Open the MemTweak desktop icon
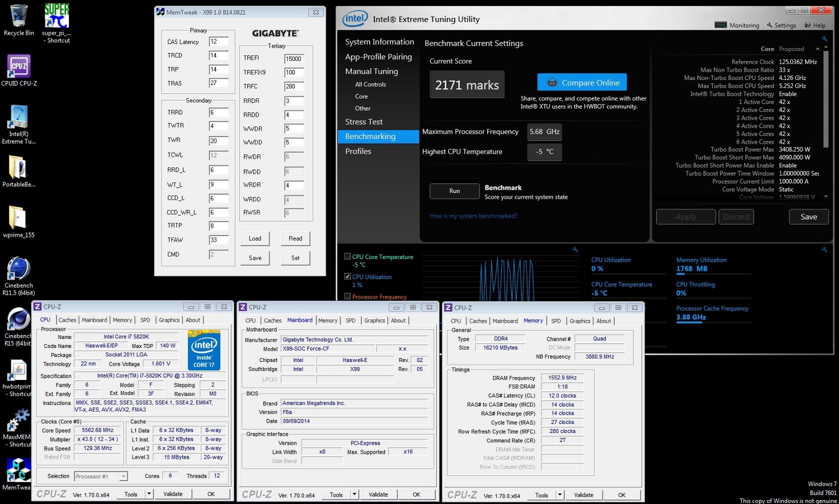 (18, 470)
